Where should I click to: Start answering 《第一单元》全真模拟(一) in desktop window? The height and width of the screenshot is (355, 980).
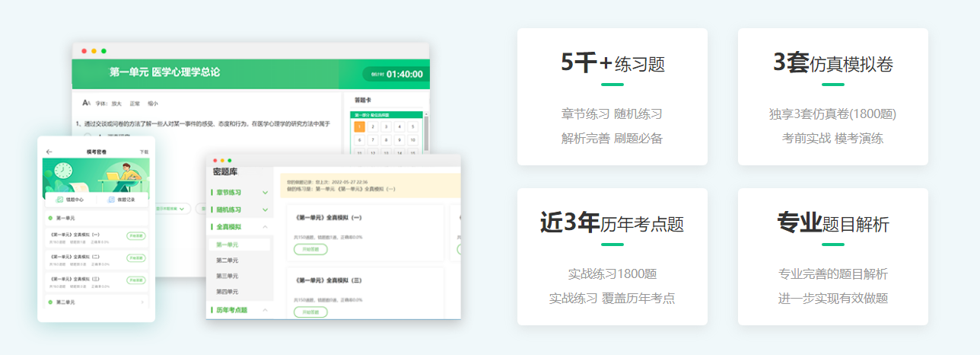click(x=310, y=249)
